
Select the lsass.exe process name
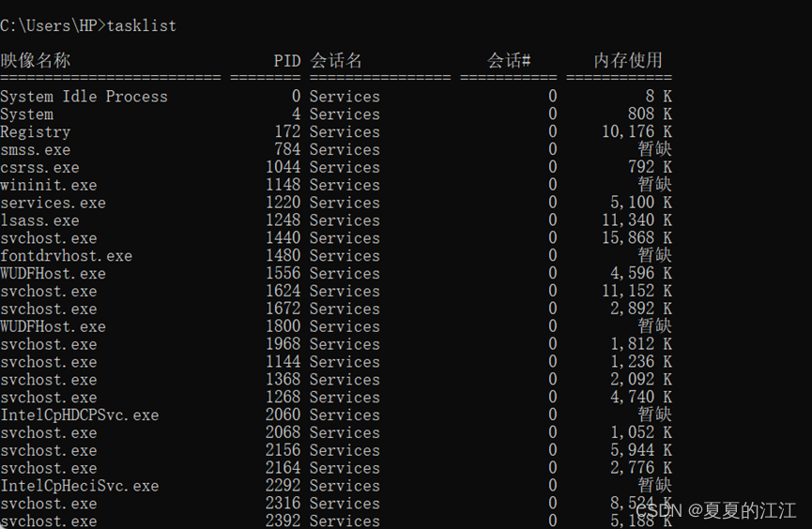click(x=39, y=221)
